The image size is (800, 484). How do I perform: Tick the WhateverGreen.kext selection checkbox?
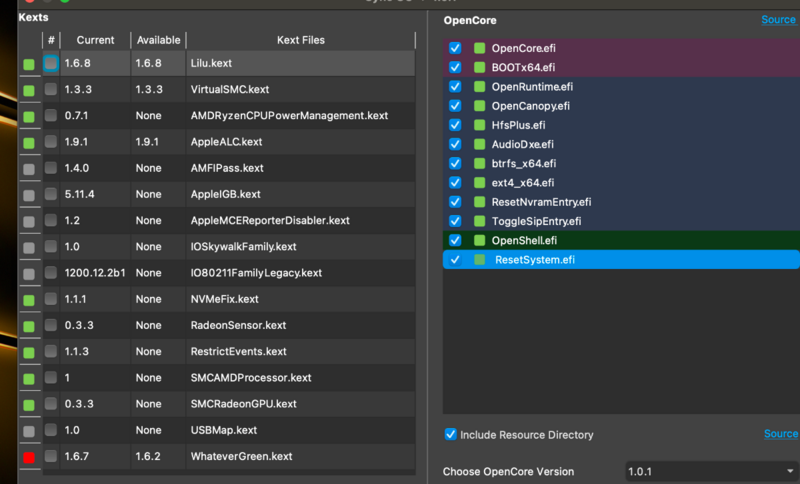51,456
